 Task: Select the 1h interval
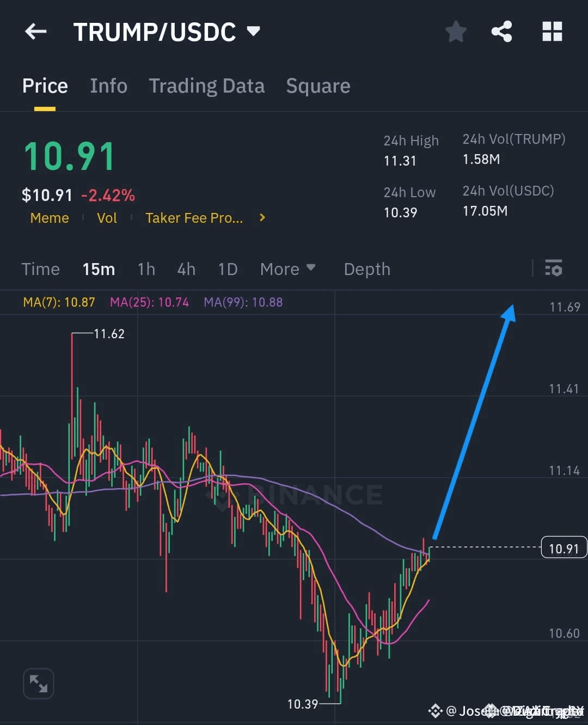(146, 269)
